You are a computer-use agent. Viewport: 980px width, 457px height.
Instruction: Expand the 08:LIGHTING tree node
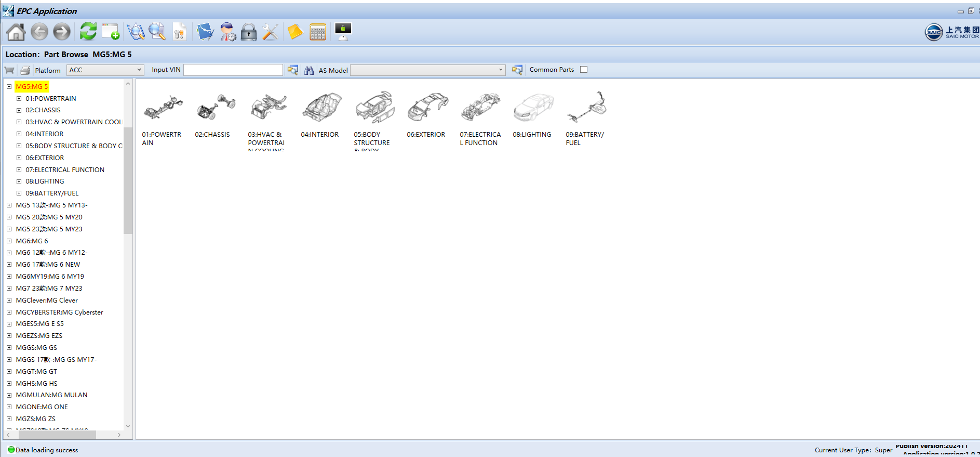click(19, 181)
